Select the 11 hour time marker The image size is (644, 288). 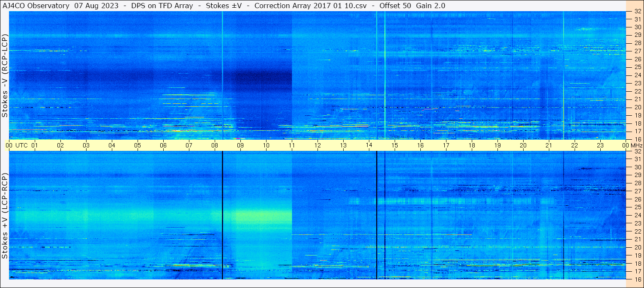(292, 145)
